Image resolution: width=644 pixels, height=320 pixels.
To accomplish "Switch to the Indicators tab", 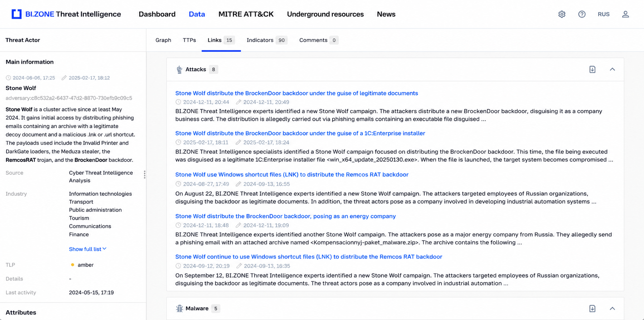I will pyautogui.click(x=267, y=40).
